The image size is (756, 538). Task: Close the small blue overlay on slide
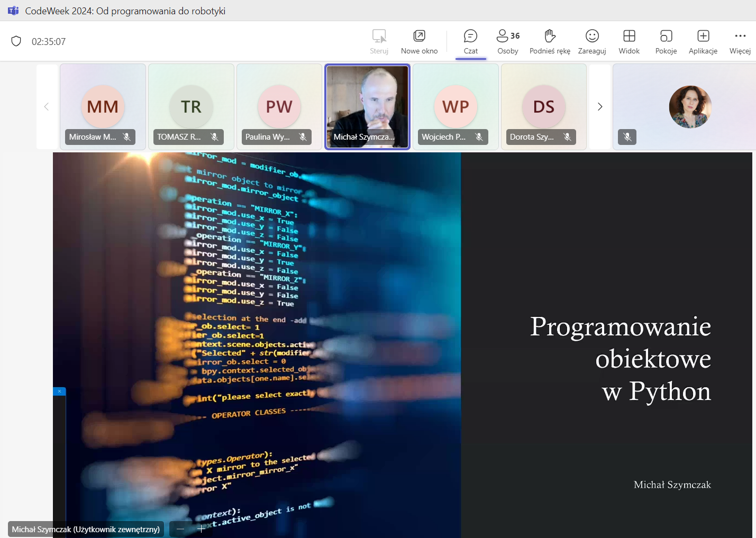[x=59, y=391]
